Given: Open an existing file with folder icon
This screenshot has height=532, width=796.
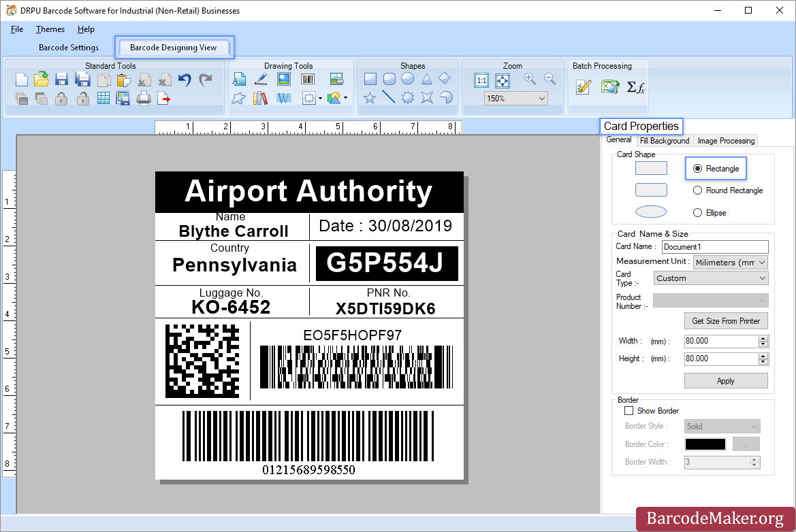Looking at the screenshot, I should (42, 79).
